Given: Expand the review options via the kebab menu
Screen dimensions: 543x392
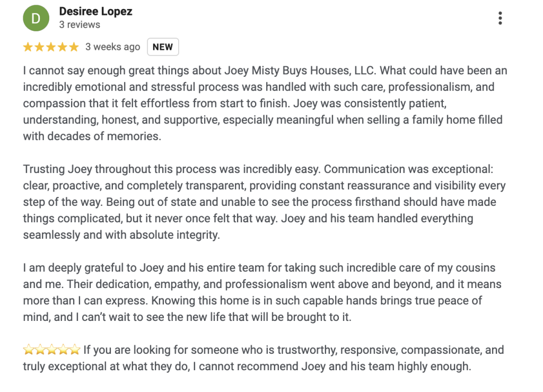Looking at the screenshot, I should 500,17.
